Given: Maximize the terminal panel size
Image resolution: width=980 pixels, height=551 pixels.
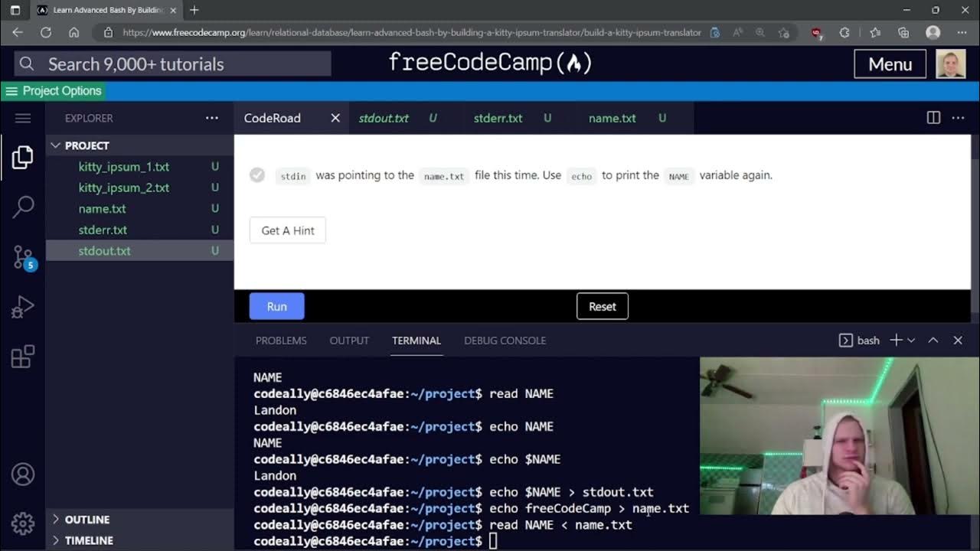Looking at the screenshot, I should click(x=933, y=340).
